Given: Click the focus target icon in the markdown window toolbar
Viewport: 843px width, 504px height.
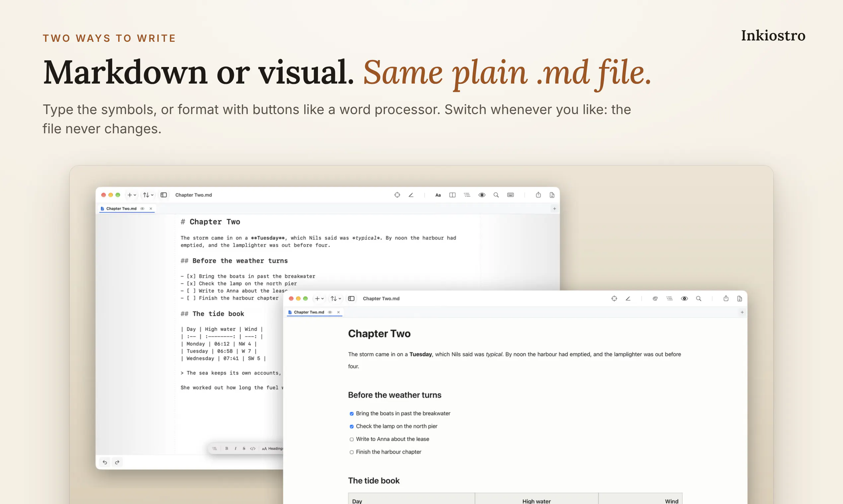Looking at the screenshot, I should tap(397, 195).
